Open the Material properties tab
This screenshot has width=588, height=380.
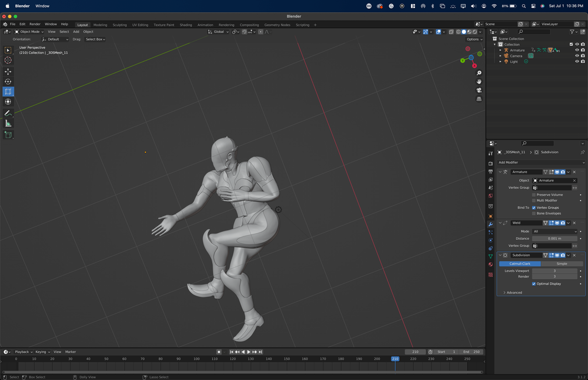(x=490, y=265)
